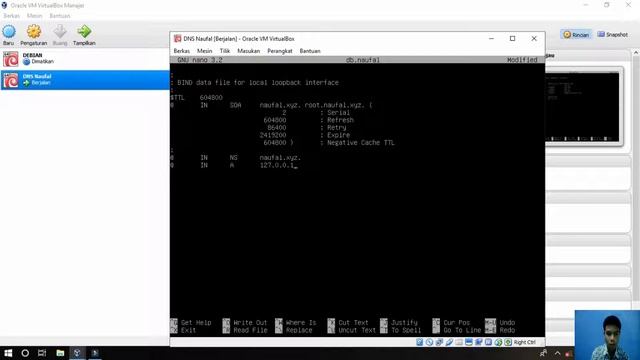Click the Cortana search circle on taskbar
640x360 pixels.
(25, 353)
